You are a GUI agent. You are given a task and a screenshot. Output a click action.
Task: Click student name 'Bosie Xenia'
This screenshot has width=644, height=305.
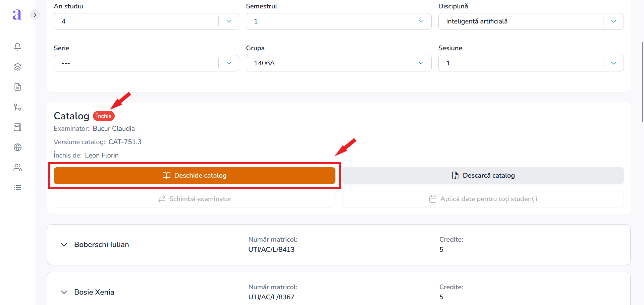point(94,292)
